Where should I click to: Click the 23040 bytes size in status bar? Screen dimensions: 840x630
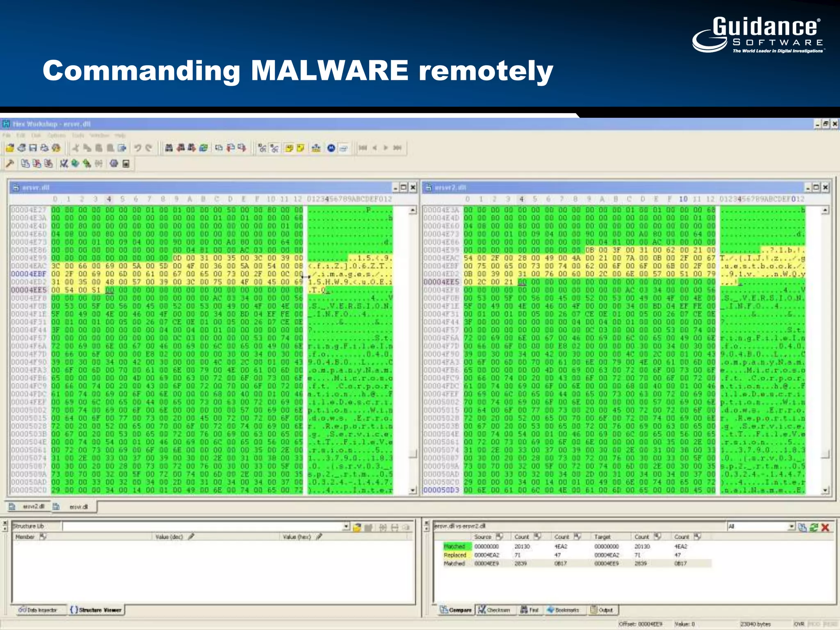[756, 624]
